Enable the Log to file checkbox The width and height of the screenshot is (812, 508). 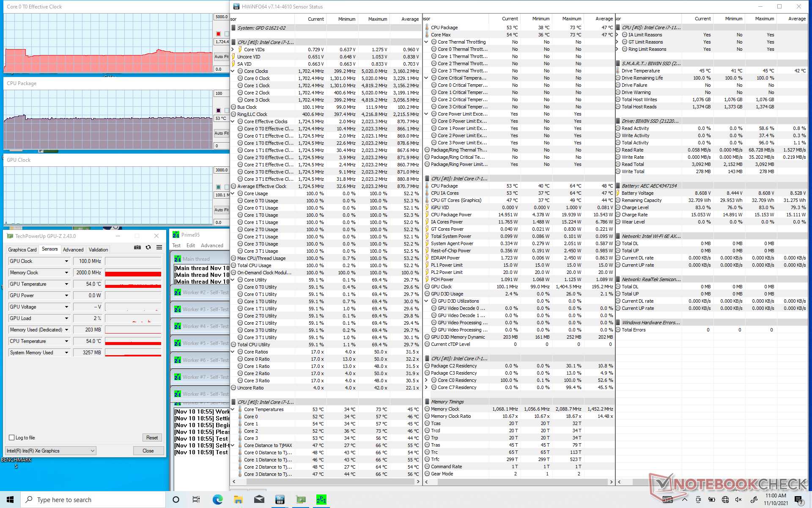(x=12, y=438)
